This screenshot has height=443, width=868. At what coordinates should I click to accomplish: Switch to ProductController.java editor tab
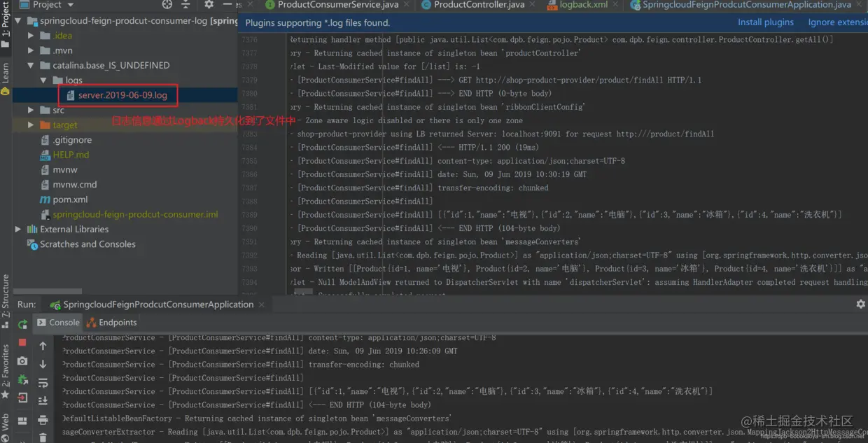coord(472,5)
